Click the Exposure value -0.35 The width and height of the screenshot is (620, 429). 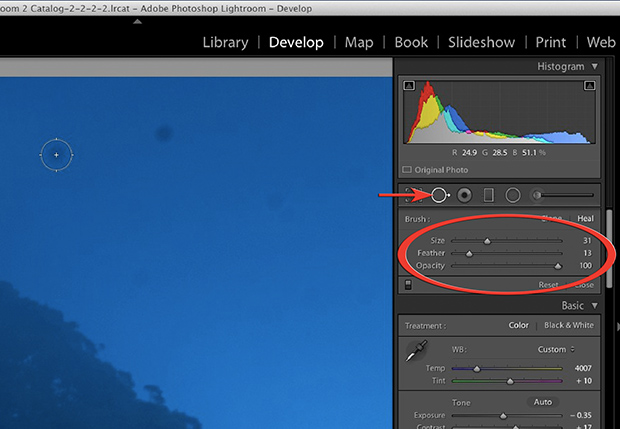581,416
